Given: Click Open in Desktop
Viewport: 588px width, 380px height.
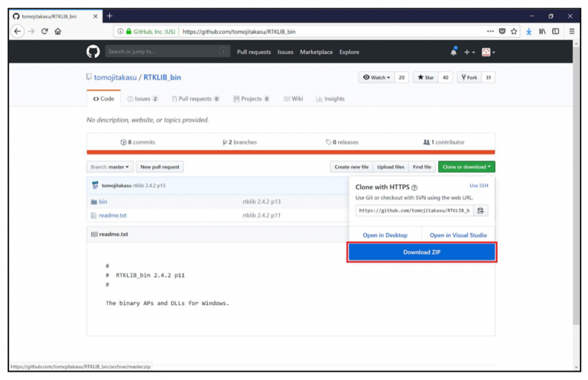Looking at the screenshot, I should click(385, 235).
